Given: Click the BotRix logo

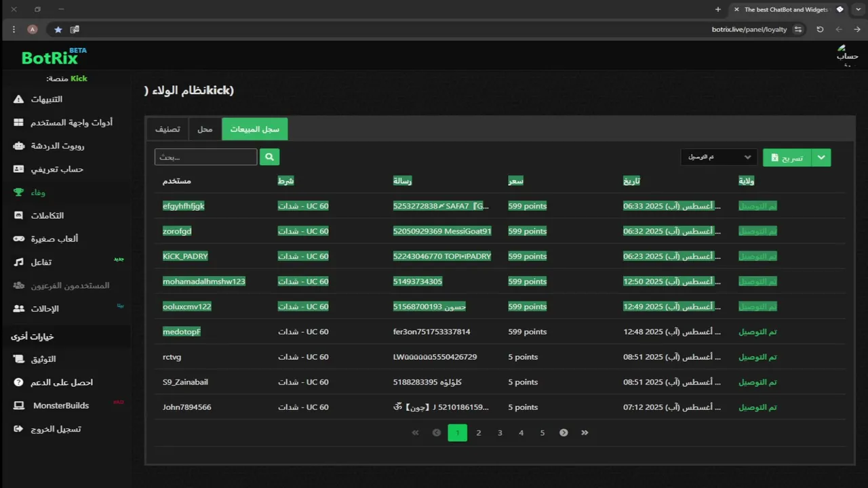Looking at the screenshot, I should (54, 57).
